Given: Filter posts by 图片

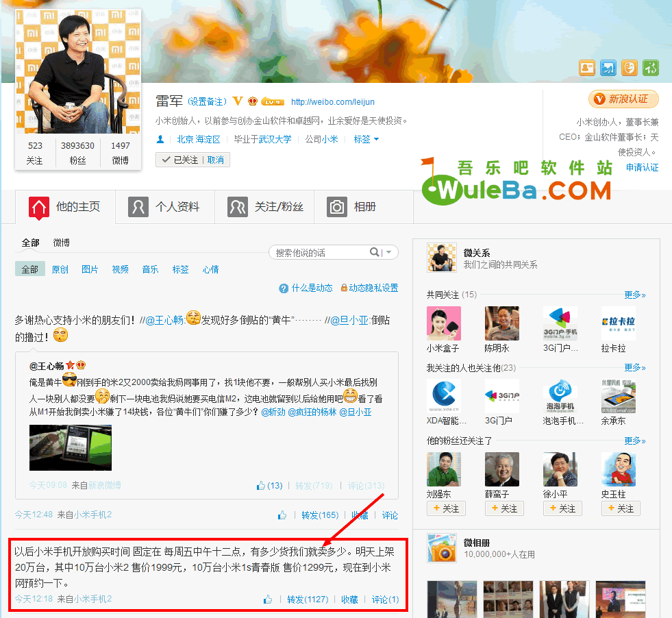Looking at the screenshot, I should pos(90,269).
